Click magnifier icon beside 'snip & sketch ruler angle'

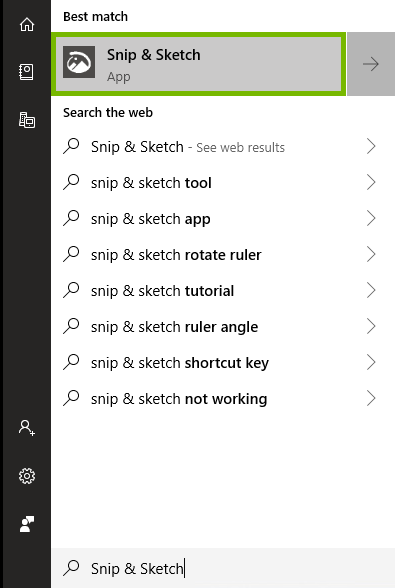[x=71, y=326]
